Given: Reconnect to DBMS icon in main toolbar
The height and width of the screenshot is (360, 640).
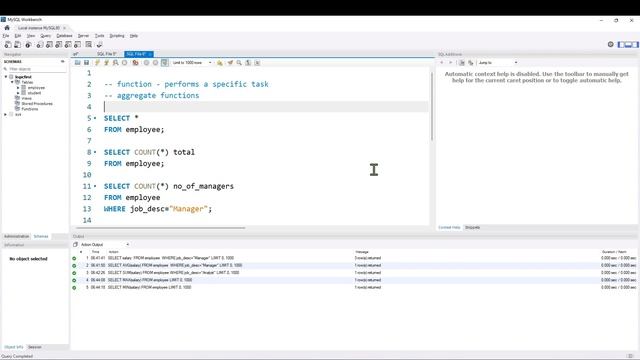Looking at the screenshot, I should pos(99,44).
